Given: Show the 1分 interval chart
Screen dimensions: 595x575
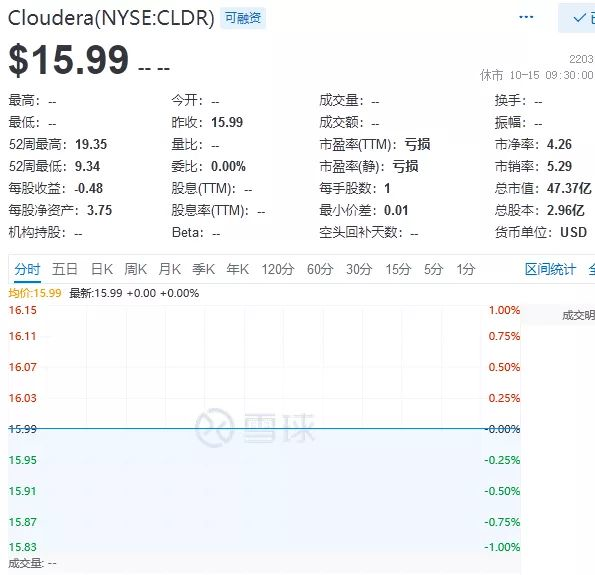Looking at the screenshot, I should (x=466, y=269).
